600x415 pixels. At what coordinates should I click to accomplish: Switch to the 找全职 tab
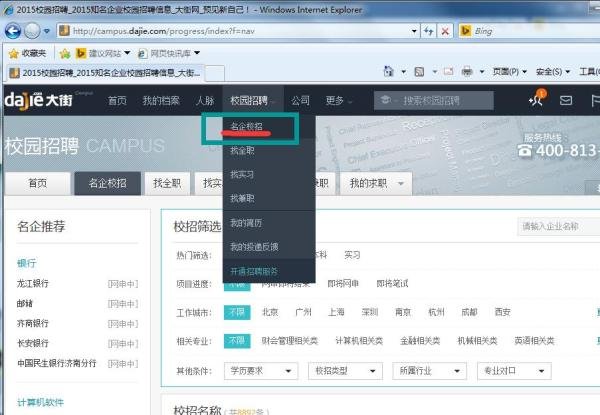click(x=167, y=183)
